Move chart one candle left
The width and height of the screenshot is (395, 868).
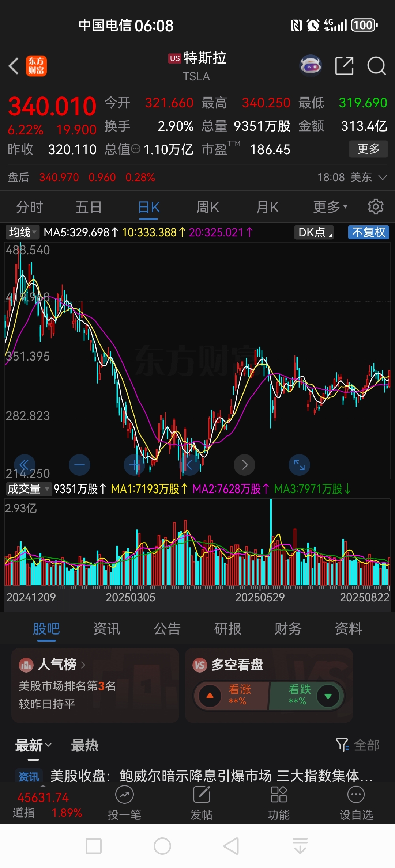[x=189, y=465]
